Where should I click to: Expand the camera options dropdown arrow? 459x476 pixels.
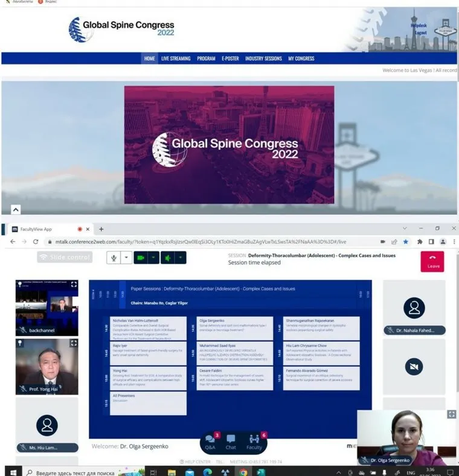pyautogui.click(x=153, y=258)
